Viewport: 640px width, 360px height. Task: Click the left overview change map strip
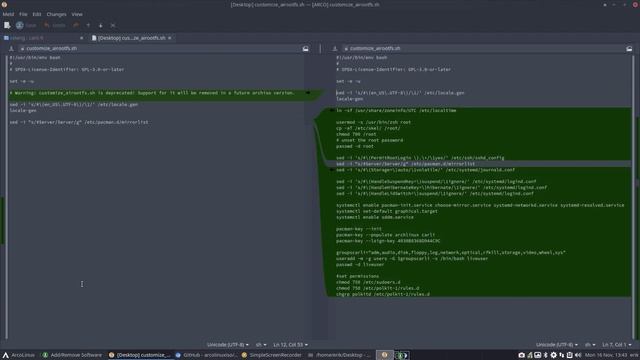pos(2,198)
